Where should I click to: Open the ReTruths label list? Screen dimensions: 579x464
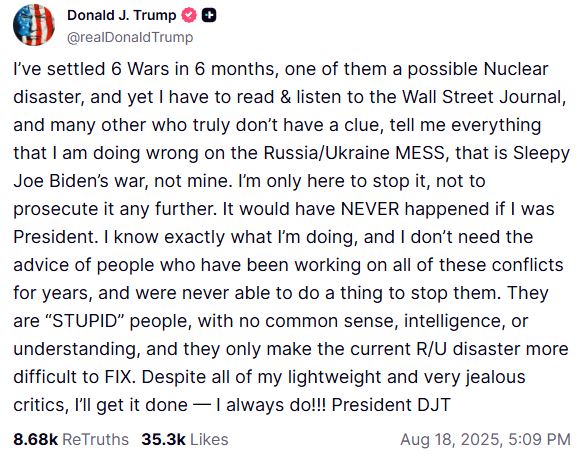96,439
